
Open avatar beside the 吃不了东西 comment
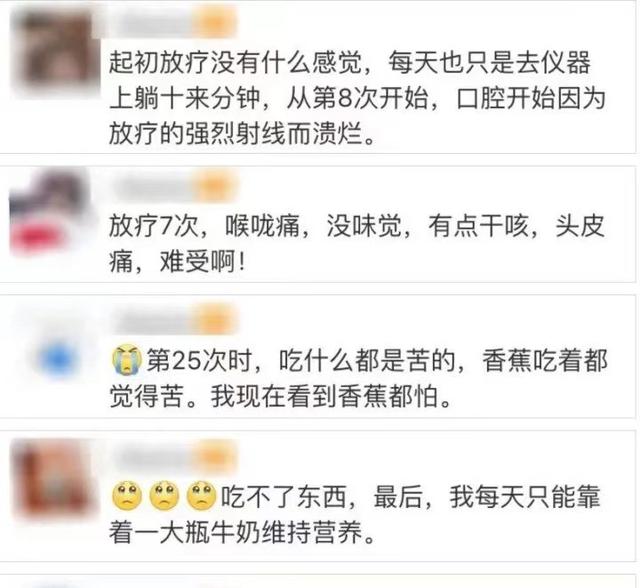click(x=52, y=478)
